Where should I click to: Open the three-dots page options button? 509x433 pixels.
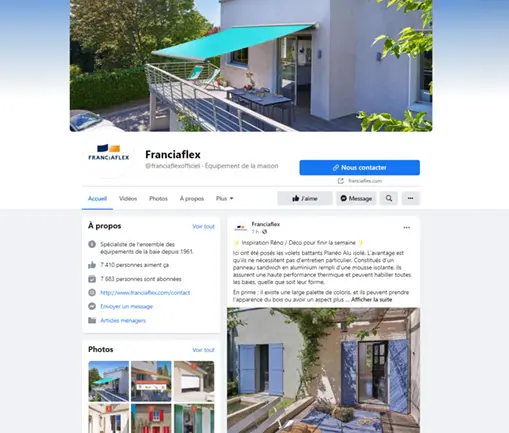tap(410, 198)
